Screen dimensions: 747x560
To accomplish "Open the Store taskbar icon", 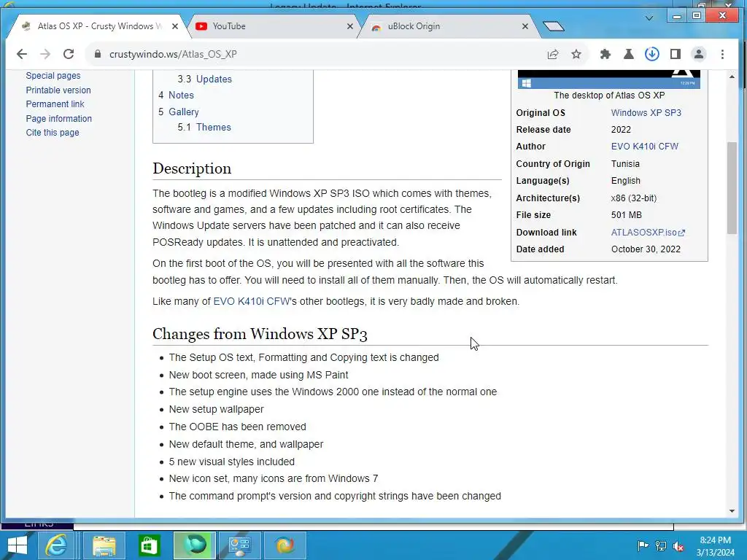I will (x=150, y=545).
